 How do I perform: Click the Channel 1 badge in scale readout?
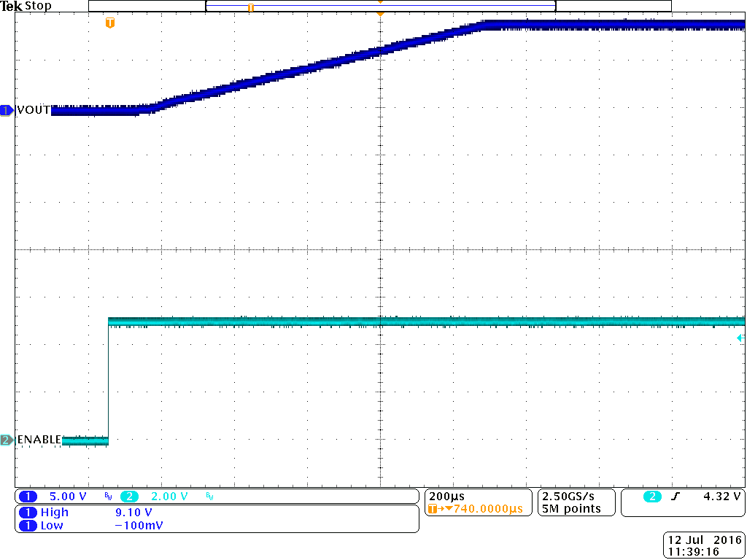click(28, 496)
